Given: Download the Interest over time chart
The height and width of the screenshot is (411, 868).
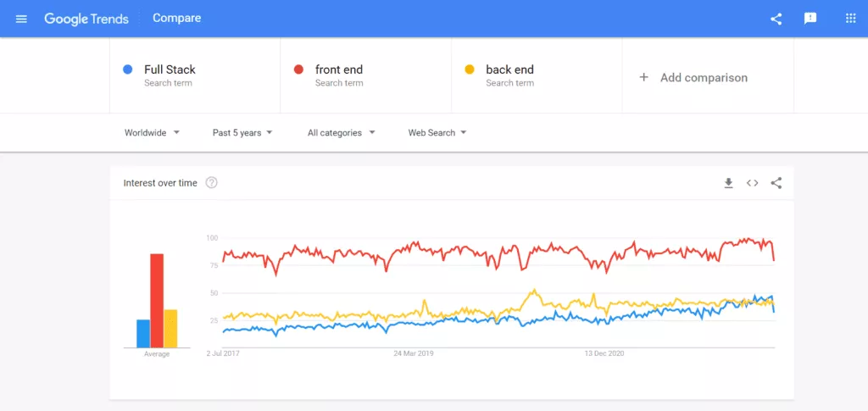Looking at the screenshot, I should 728,183.
